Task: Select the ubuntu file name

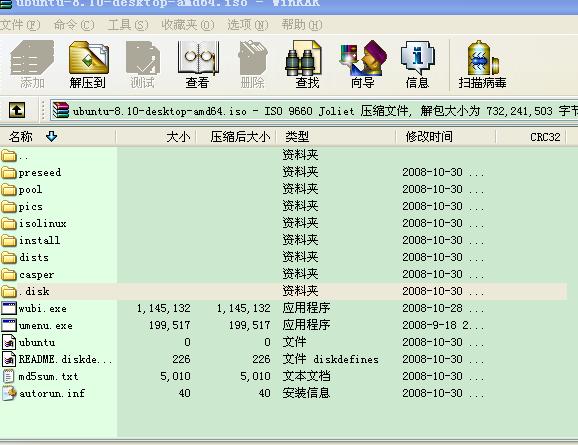Action: point(37,342)
